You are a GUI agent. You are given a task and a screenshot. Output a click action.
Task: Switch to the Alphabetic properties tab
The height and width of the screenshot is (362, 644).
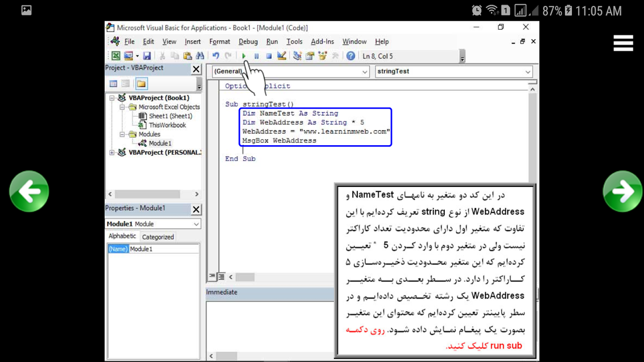click(122, 236)
